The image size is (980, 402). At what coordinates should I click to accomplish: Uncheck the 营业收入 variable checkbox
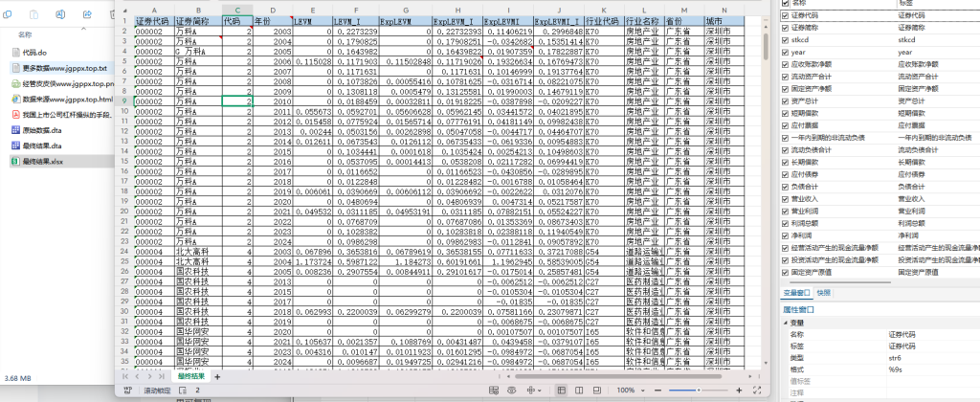click(786, 199)
